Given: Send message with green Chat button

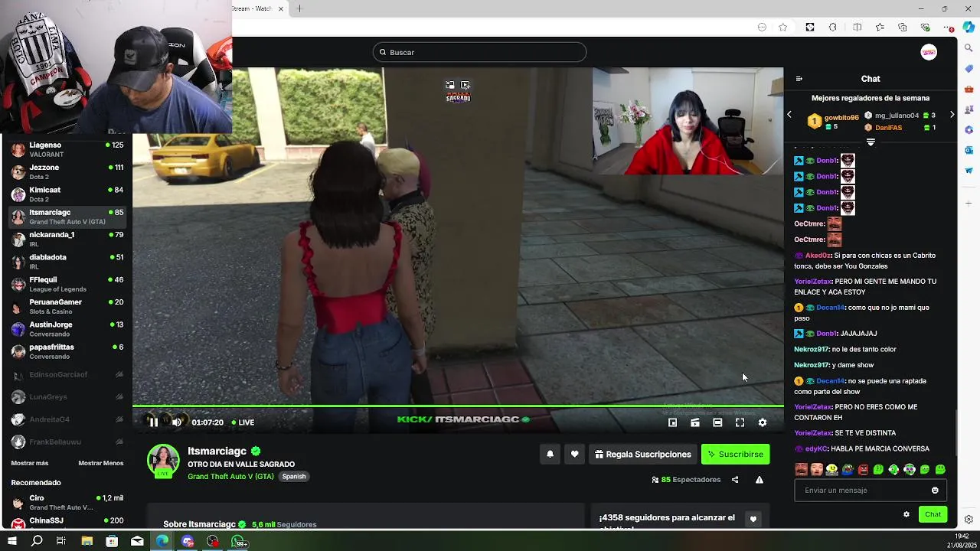Looking at the screenshot, I should point(933,514).
